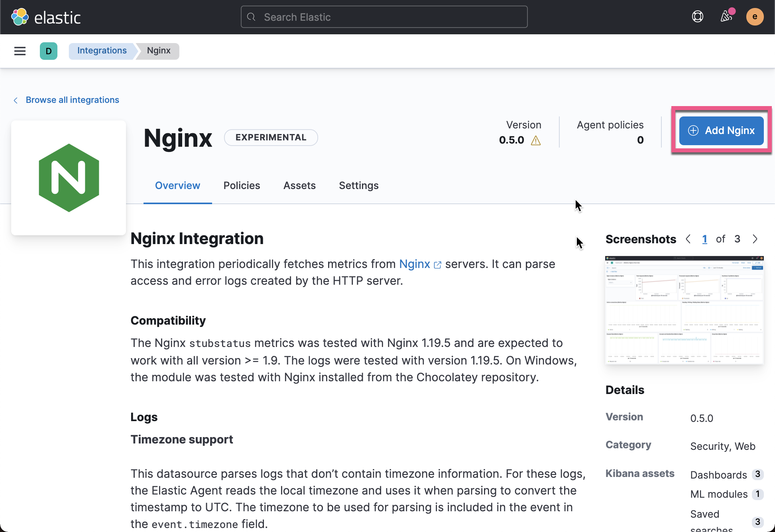775x532 pixels.
Task: Click the Agent policies count 0
Action: coord(640,140)
